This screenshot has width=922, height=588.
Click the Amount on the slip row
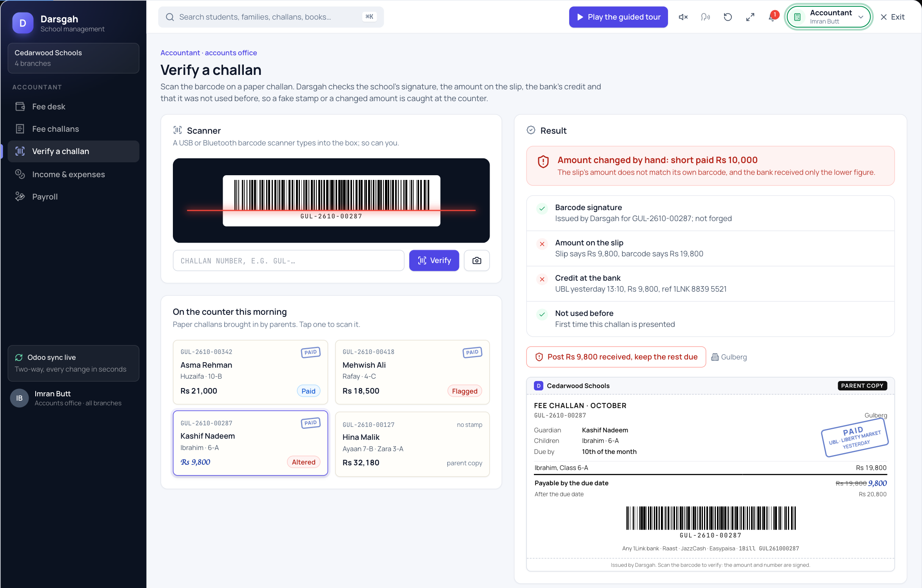pyautogui.click(x=710, y=248)
